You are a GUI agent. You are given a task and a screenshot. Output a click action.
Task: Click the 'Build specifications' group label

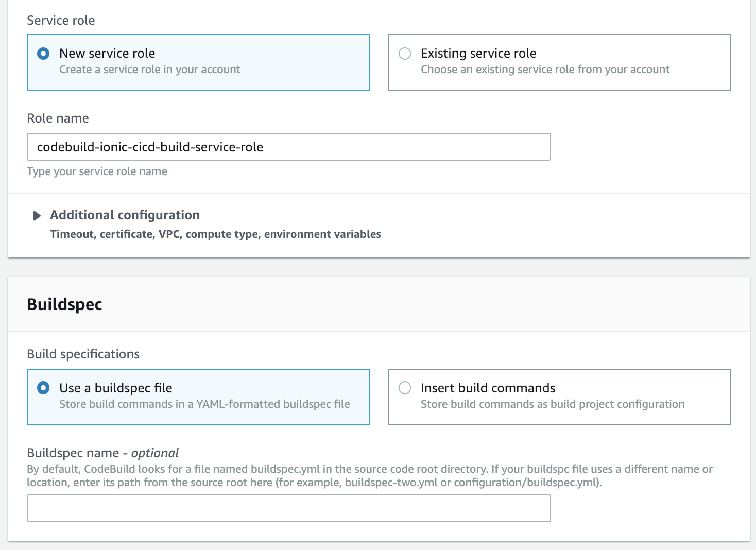(x=83, y=354)
